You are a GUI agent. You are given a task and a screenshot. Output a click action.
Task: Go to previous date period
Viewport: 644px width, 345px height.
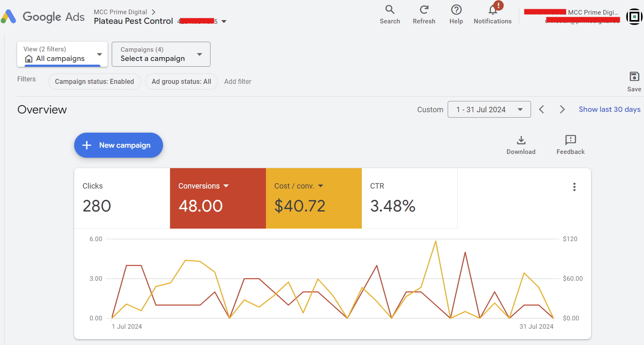[x=541, y=109]
